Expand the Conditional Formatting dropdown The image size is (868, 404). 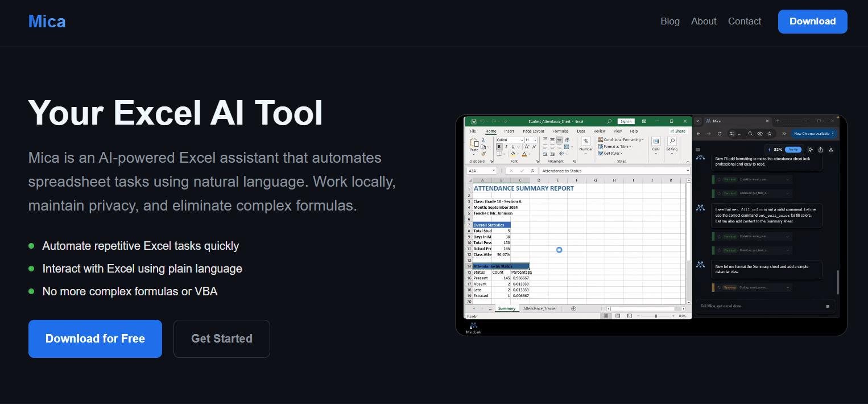point(623,140)
